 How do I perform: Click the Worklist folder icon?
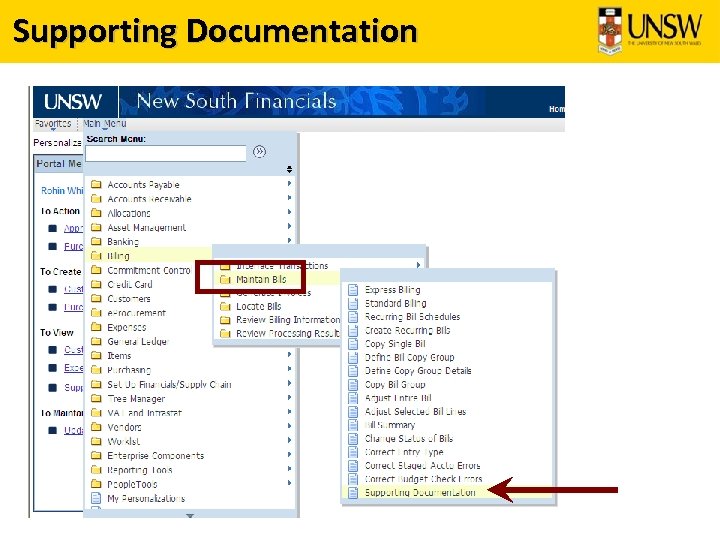tap(96, 441)
